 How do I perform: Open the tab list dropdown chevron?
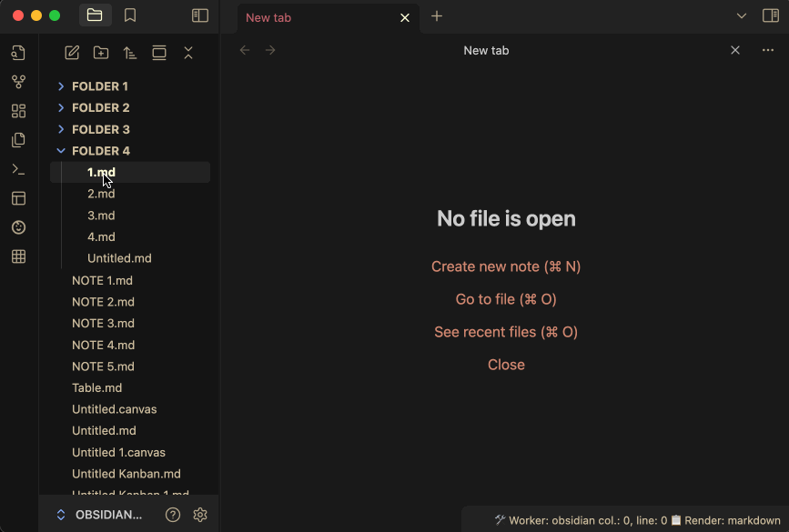[741, 16]
